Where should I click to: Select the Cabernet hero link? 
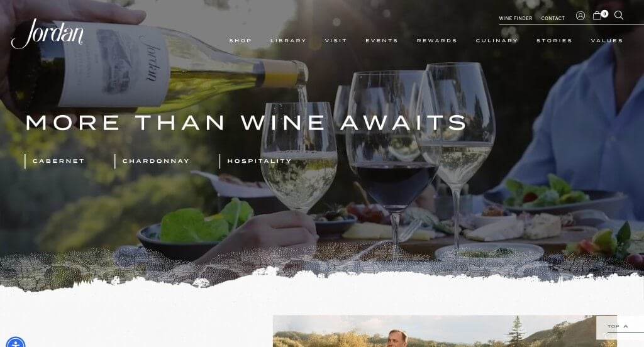click(58, 161)
